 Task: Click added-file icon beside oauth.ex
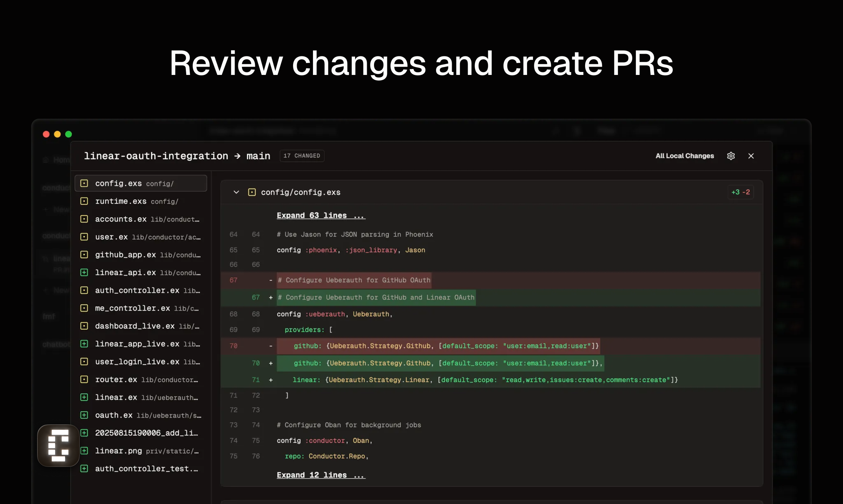(84, 415)
